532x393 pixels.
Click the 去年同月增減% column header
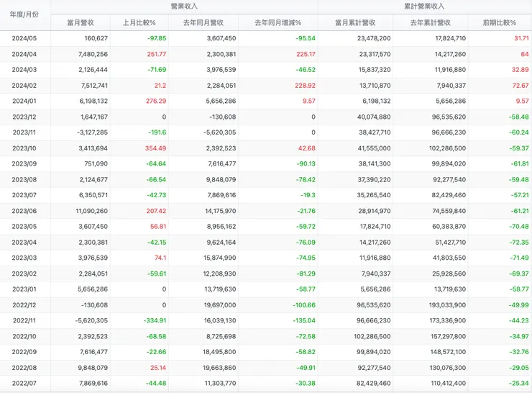point(278,23)
